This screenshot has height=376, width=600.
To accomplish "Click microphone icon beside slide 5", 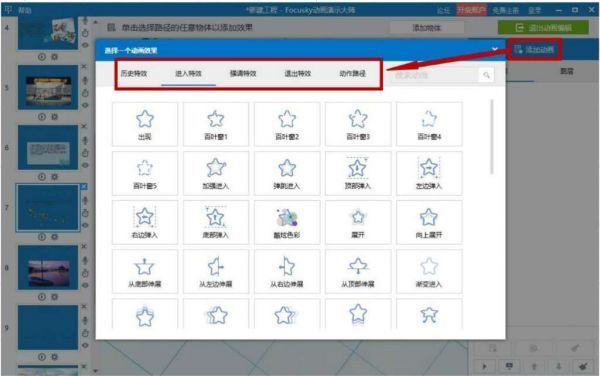I will click(85, 80).
